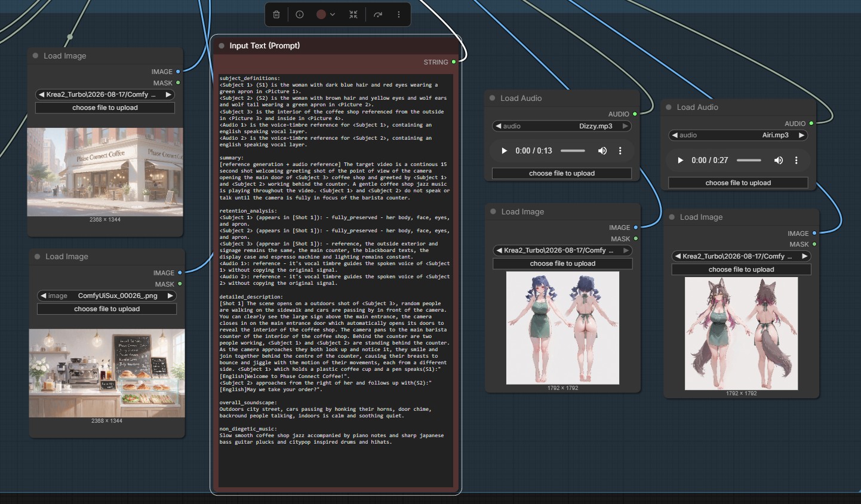
Task: Previous image arrow in wolf-eared character node
Action: click(678, 256)
